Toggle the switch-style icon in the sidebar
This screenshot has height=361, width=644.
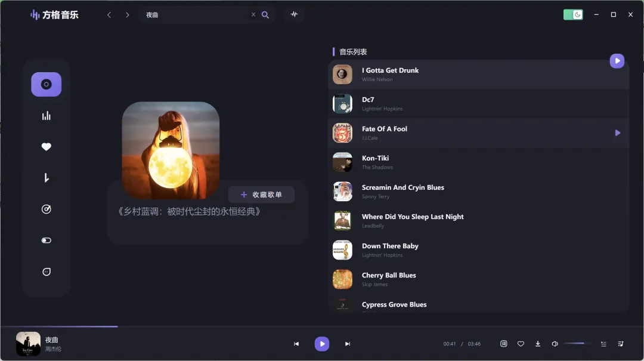click(46, 240)
